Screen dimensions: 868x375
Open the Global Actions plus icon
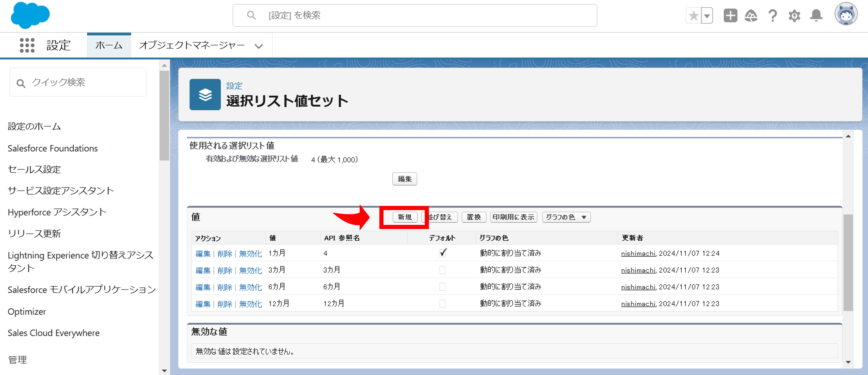[x=730, y=15]
